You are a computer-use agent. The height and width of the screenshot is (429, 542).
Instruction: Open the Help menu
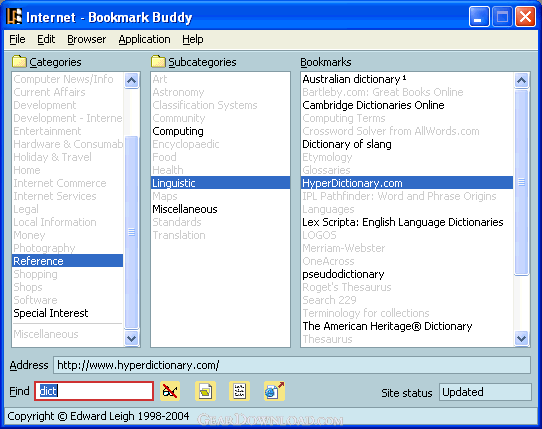click(x=193, y=39)
